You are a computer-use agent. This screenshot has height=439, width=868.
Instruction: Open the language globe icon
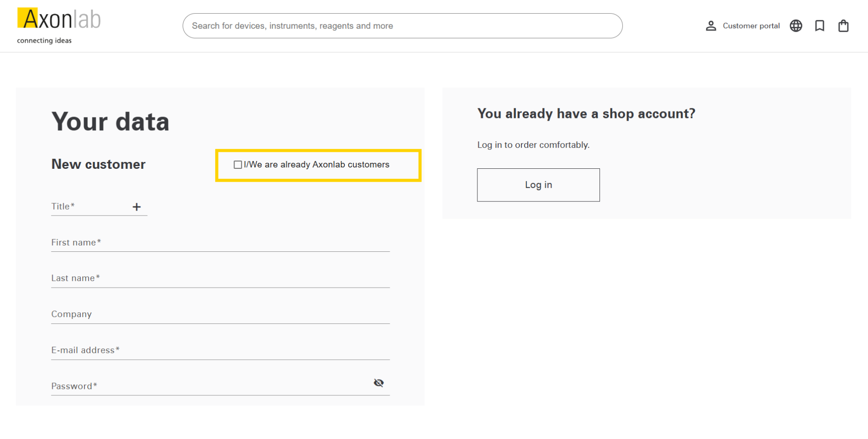click(795, 26)
